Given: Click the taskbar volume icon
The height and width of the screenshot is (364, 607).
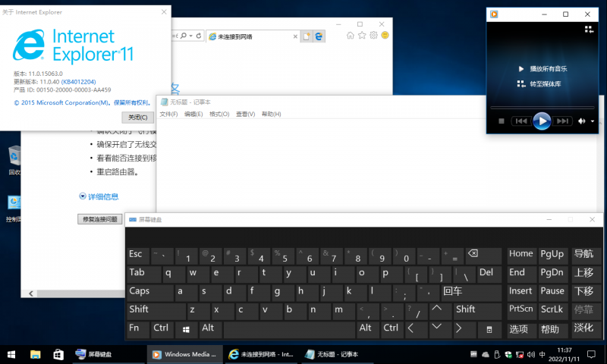Looking at the screenshot, I should click(x=530, y=354).
